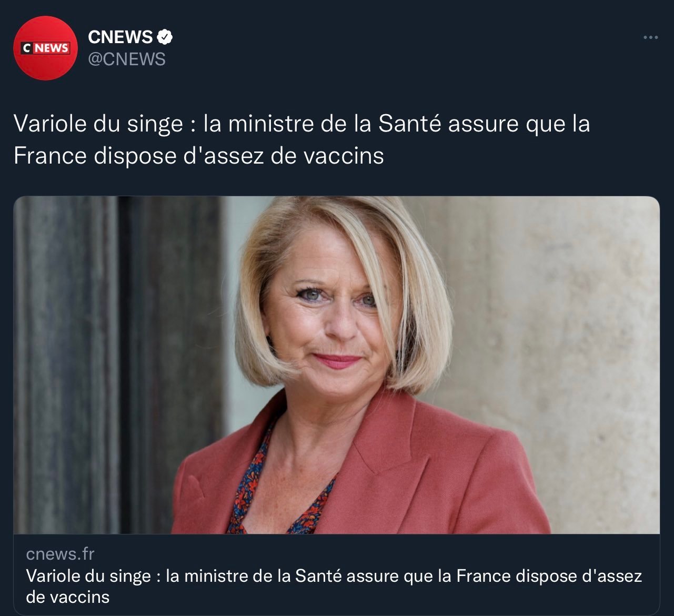This screenshot has width=674, height=616.
Task: Open the card headline 'Variole du singe' link
Action: [x=334, y=586]
